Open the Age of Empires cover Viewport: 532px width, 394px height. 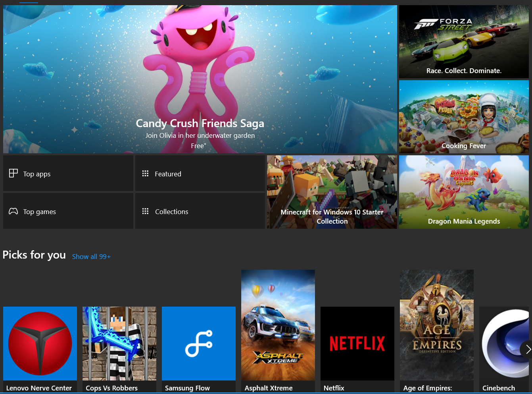click(x=437, y=325)
